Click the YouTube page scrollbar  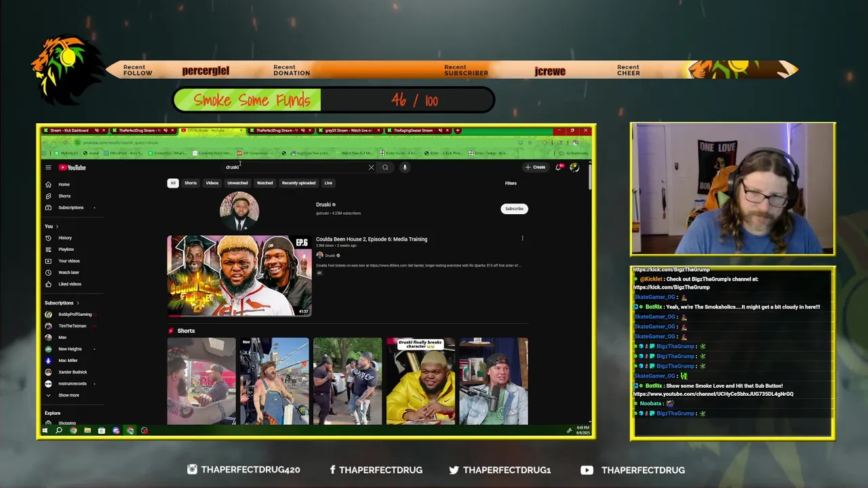pos(590,176)
